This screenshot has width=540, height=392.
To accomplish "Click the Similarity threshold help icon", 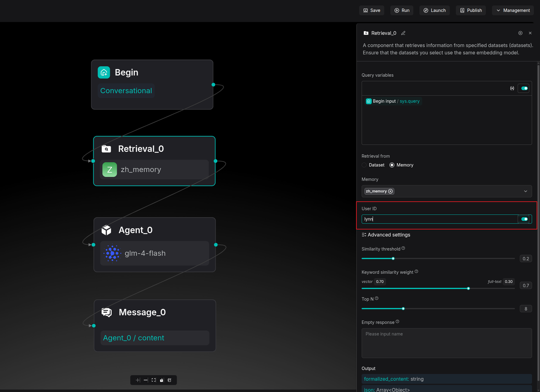I will [403, 249].
